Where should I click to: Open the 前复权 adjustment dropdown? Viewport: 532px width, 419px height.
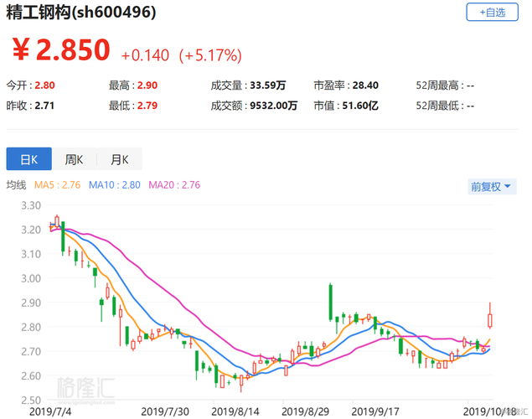coord(492,187)
